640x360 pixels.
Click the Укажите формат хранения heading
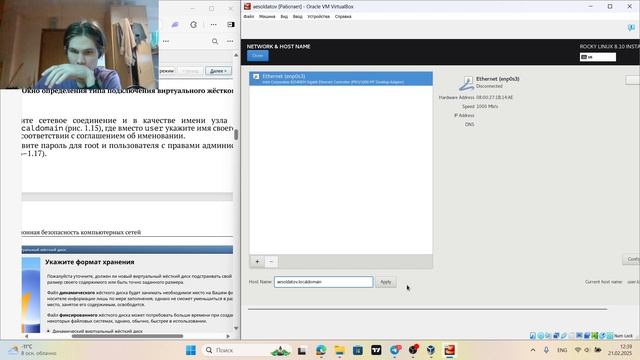coord(90,262)
